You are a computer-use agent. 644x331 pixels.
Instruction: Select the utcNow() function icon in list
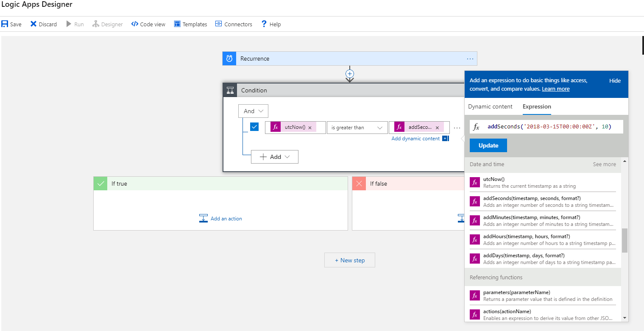(475, 182)
